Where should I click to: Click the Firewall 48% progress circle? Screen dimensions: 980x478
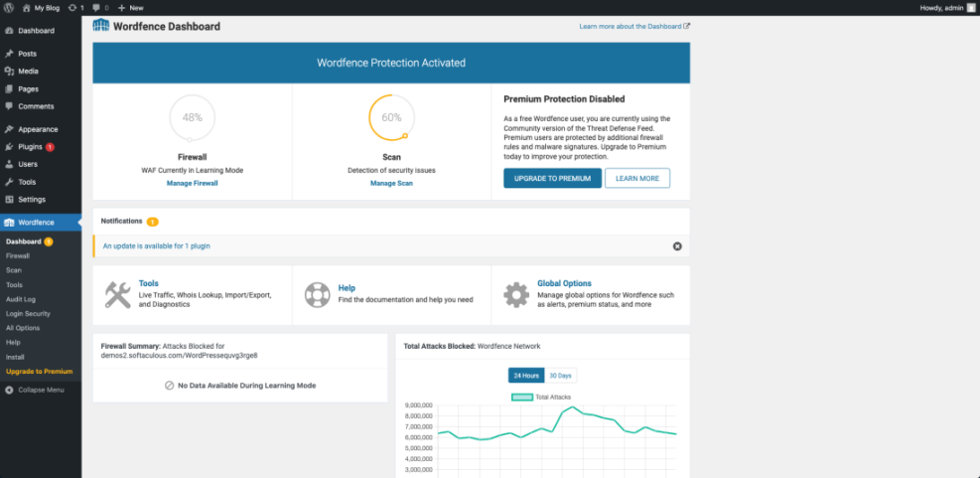(x=192, y=117)
